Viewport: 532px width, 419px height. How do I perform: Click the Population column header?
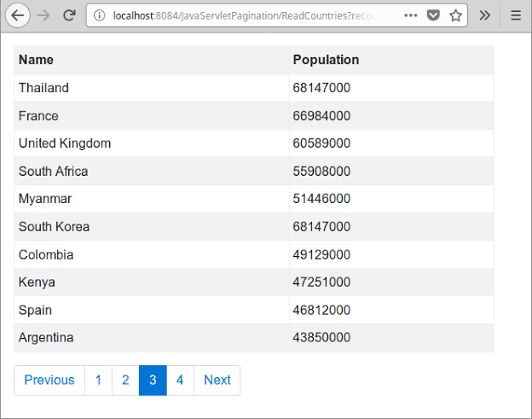click(x=326, y=60)
